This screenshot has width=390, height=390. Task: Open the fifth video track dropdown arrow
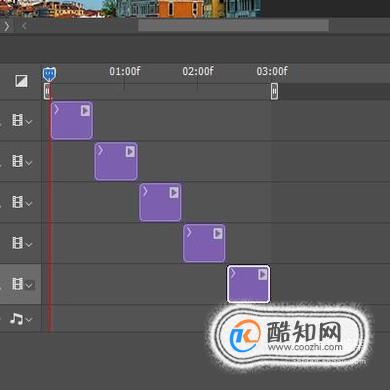coord(29,285)
